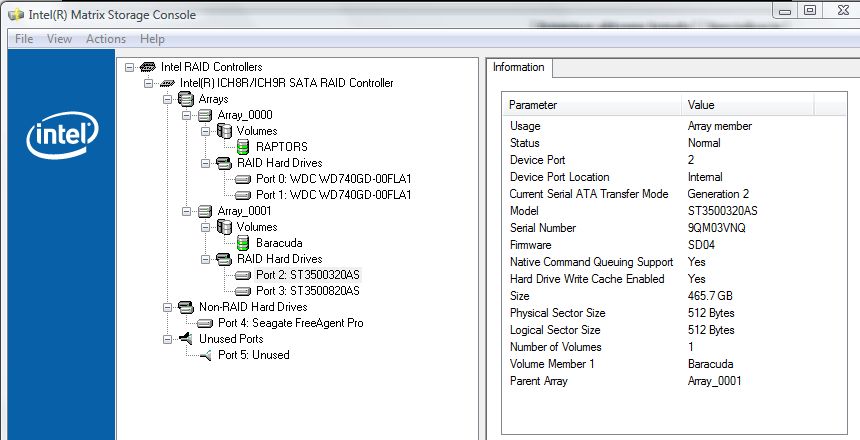Screen dimensions: 860x440
Task: Collapse RAID Hard Drives under Array_0000
Action: pyautogui.click(x=206, y=163)
